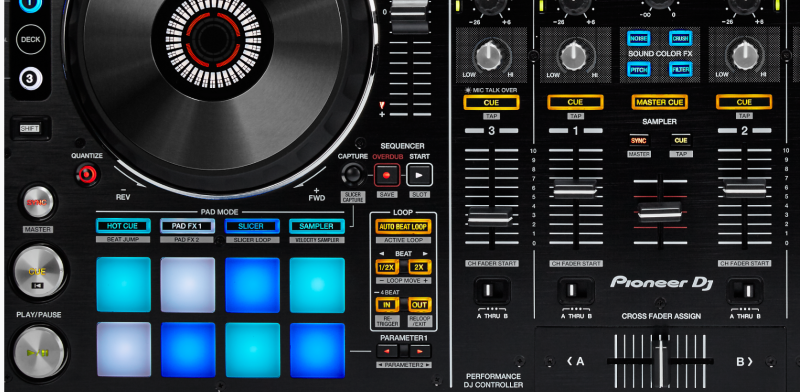Click the orange SYNC deck button
Image resolution: width=800 pixels, height=392 pixels.
[x=37, y=203]
